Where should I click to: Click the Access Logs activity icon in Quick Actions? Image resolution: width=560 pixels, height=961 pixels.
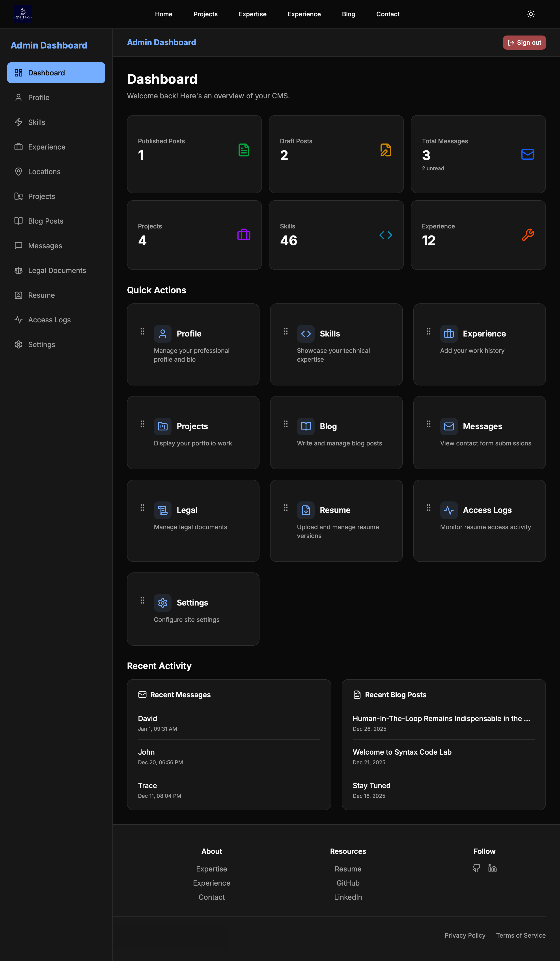449,510
